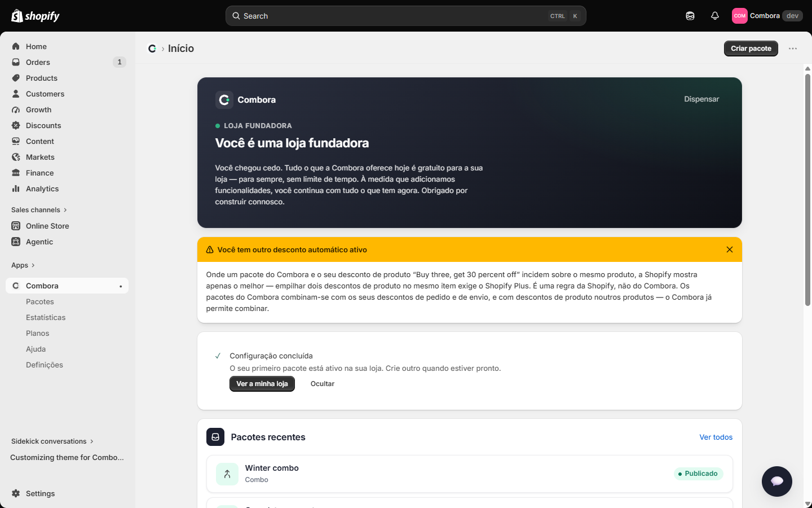This screenshot has height=508, width=812.
Task: Open 'Customizing theme for Combo...' conversation
Action: [x=67, y=457]
